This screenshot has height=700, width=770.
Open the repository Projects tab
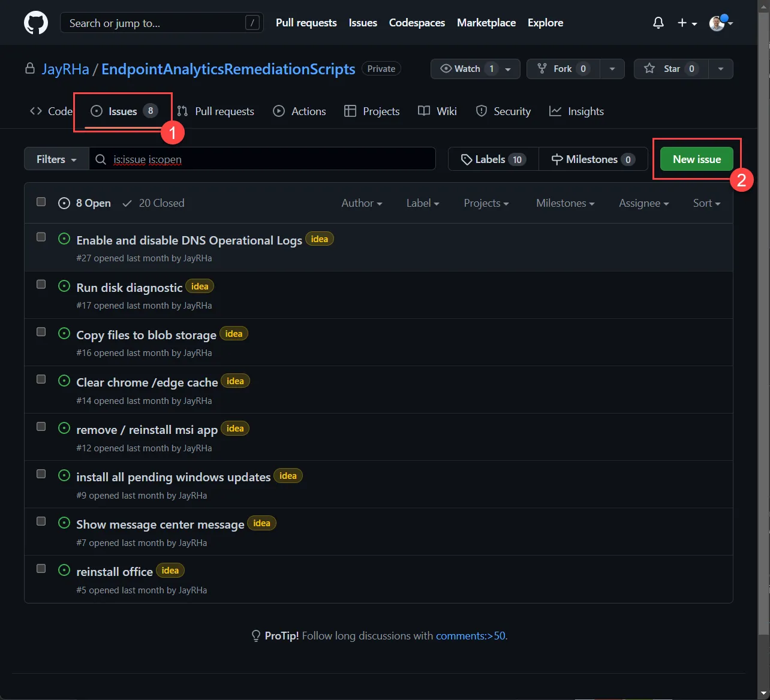[x=372, y=111]
